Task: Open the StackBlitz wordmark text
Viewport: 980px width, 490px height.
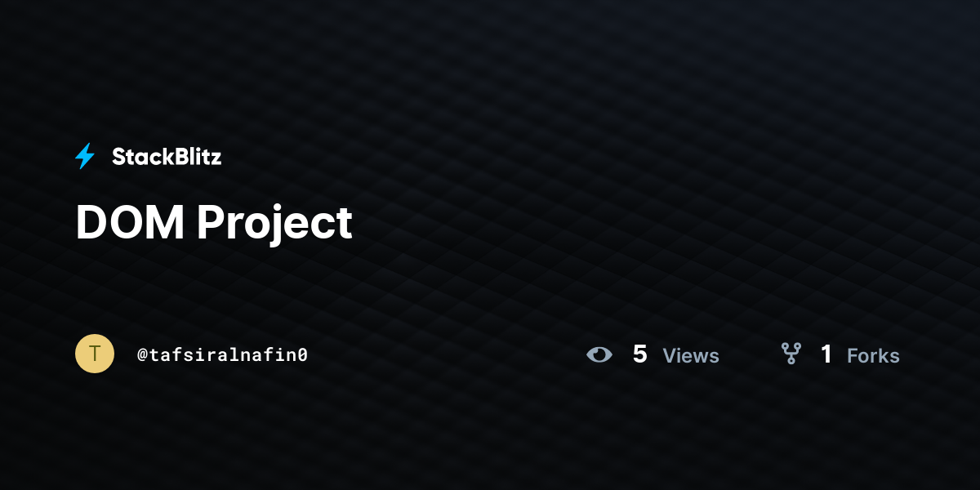Action: [x=167, y=157]
